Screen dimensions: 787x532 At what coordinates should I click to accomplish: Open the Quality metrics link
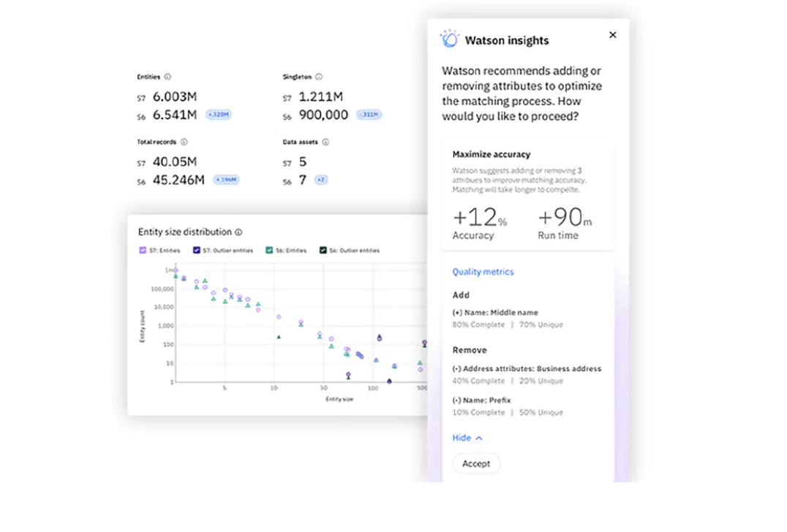pos(483,271)
